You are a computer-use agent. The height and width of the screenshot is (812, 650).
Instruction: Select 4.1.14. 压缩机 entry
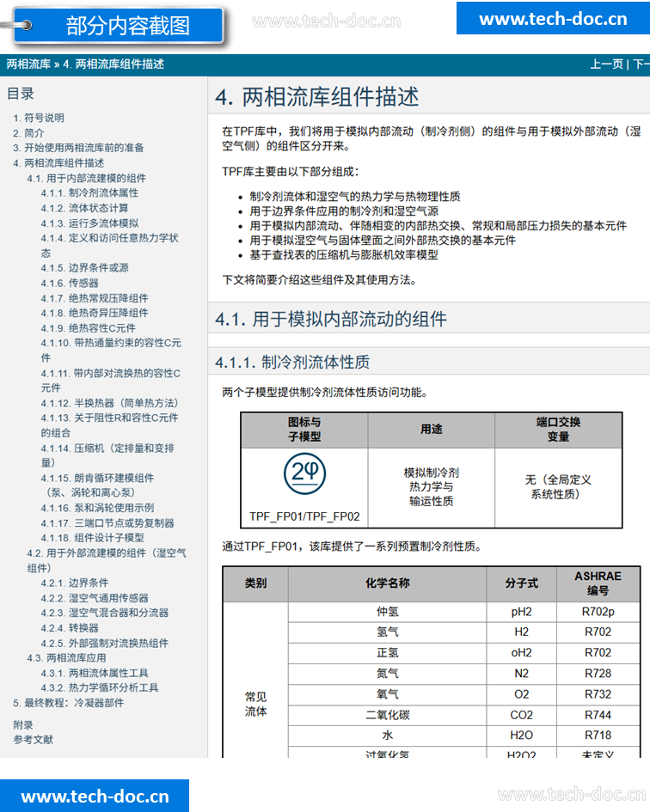point(107,455)
